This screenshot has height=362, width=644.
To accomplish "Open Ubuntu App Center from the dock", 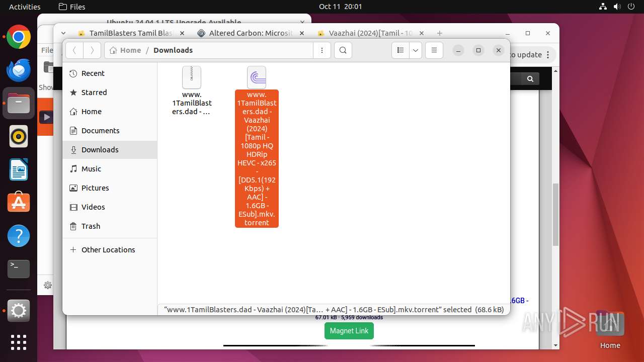I will point(19,203).
